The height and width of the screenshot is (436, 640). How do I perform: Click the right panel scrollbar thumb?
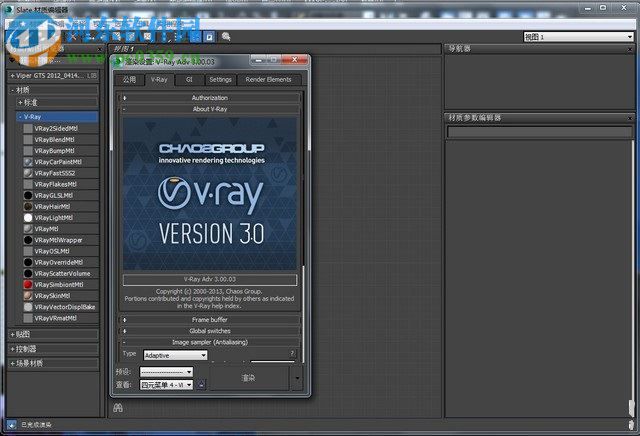(x=631, y=407)
